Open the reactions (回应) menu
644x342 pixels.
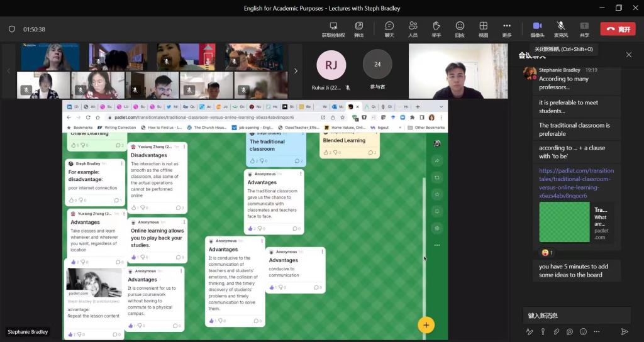click(x=460, y=28)
